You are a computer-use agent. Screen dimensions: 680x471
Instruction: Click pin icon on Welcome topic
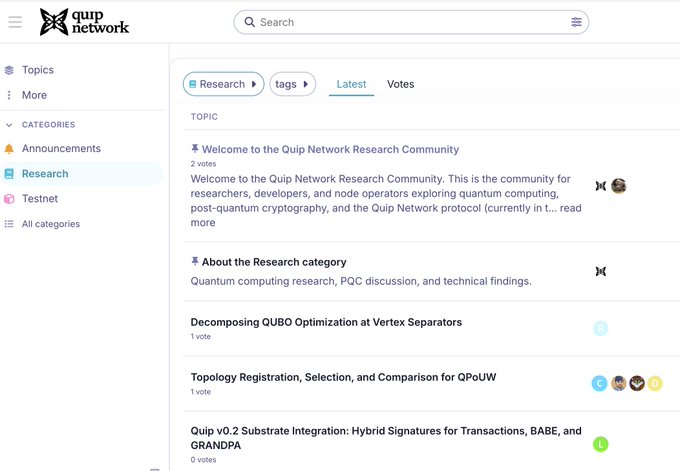click(195, 149)
